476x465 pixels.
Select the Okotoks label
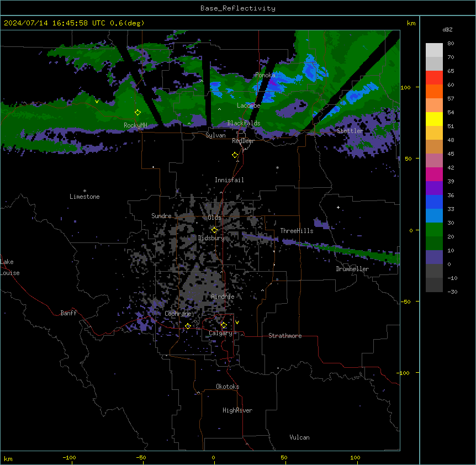coord(228,387)
